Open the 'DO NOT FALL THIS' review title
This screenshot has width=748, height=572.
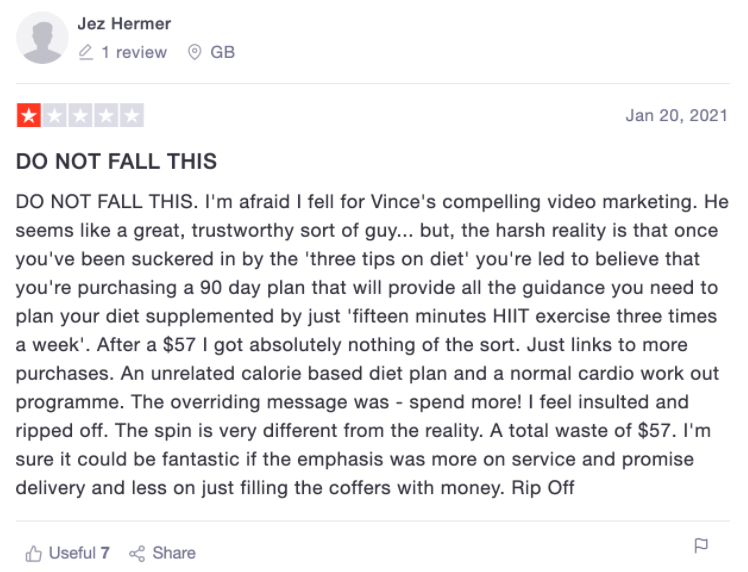[116, 161]
